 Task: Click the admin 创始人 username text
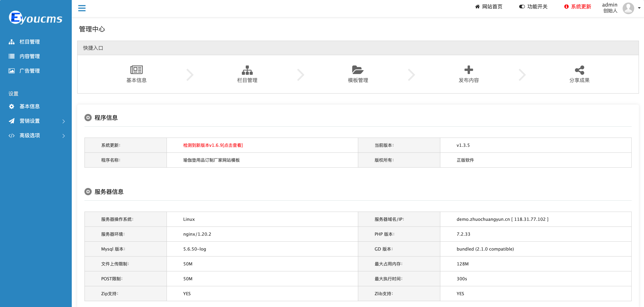pos(610,8)
